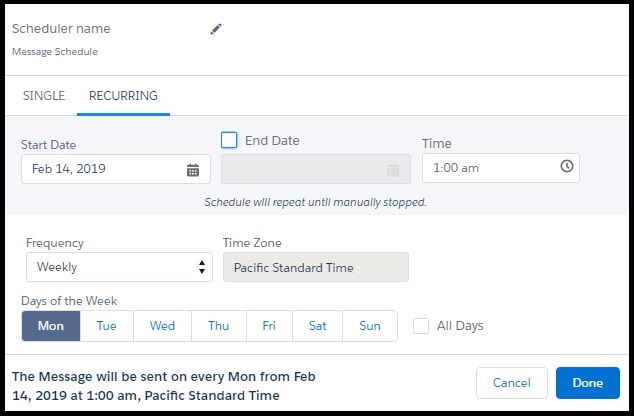Check the All Days checkbox
Screen dimensions: 634x416
(421, 326)
